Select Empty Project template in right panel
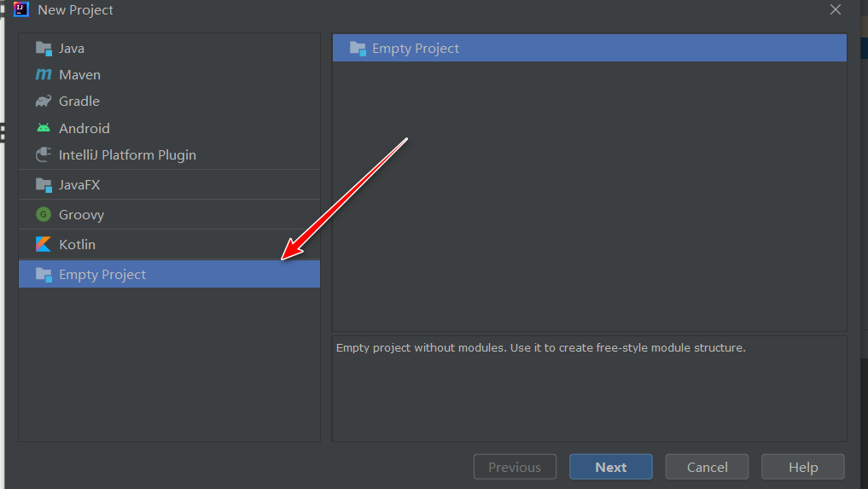Image resolution: width=868 pixels, height=489 pixels. point(590,48)
